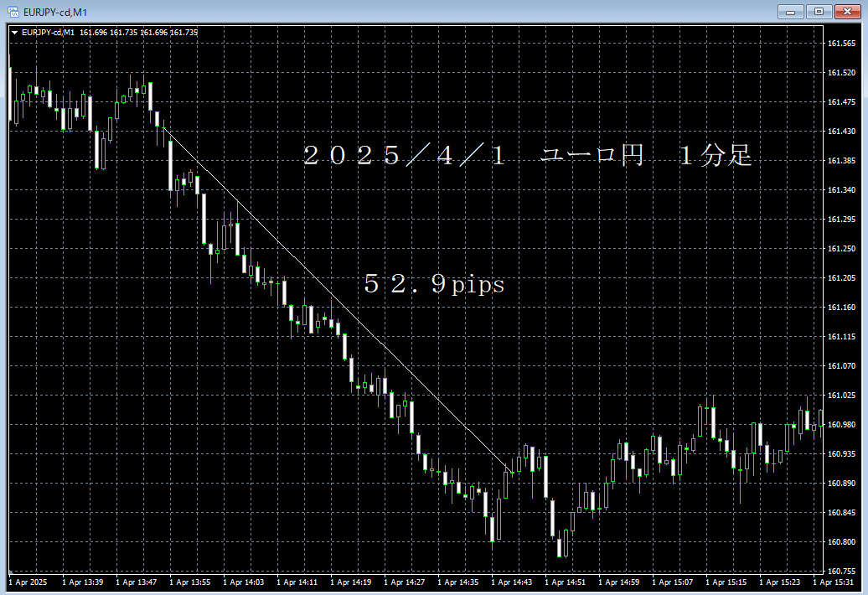Close the EURJPY-cd,M1 chart window
The image size is (868, 595).
tap(847, 12)
